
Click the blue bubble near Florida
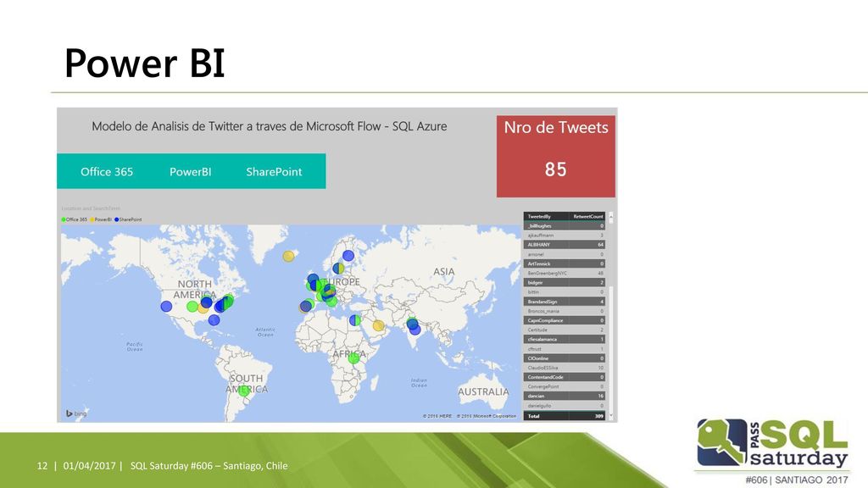(214, 319)
